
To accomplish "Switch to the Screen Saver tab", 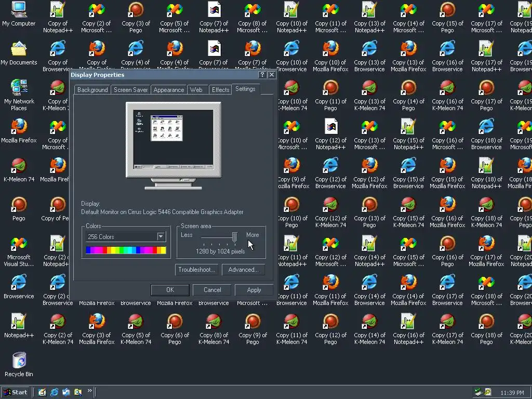I will click(x=130, y=90).
